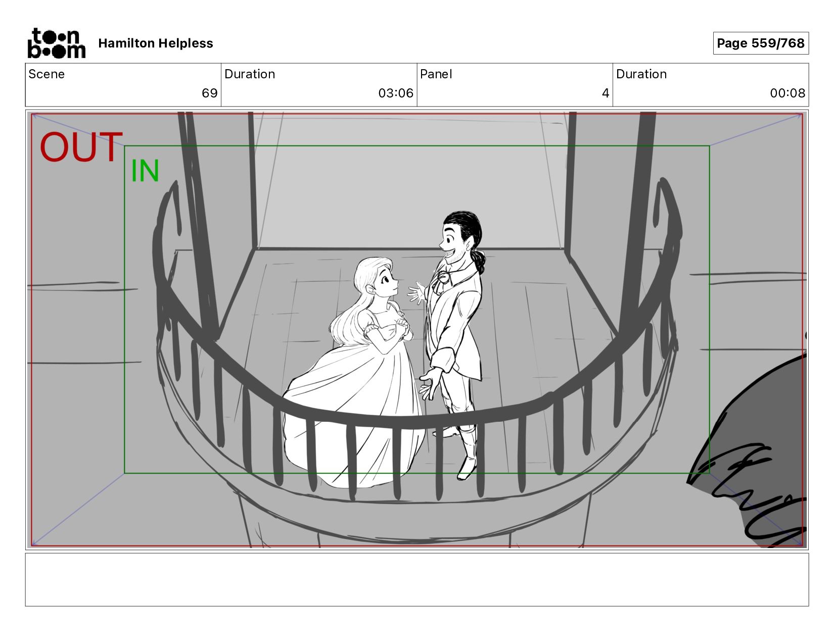Click the scene duration value 03:06
This screenshot has height=644, width=834.
coord(396,93)
